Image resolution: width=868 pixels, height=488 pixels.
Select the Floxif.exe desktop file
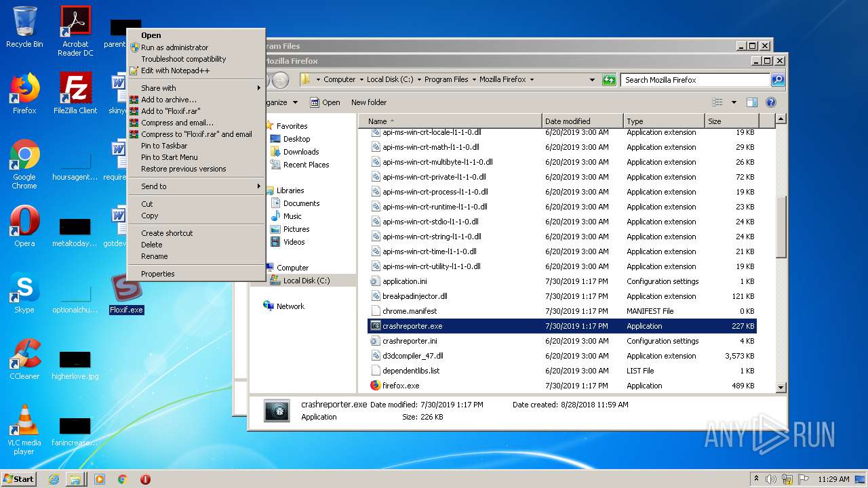coord(126,293)
